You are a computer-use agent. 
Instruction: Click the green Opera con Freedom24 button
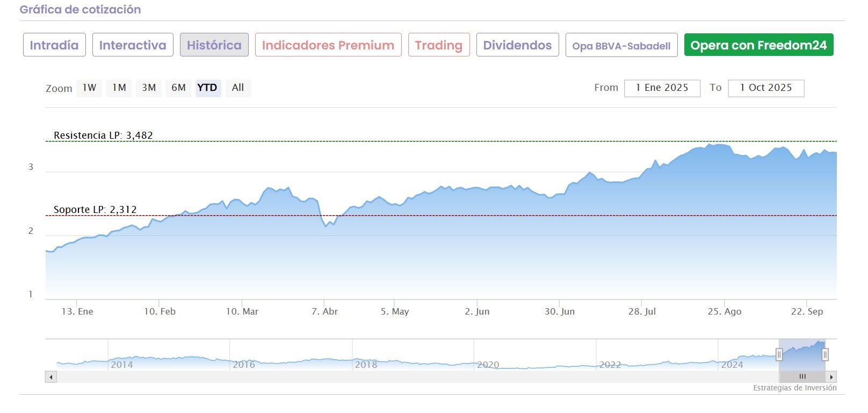point(758,45)
